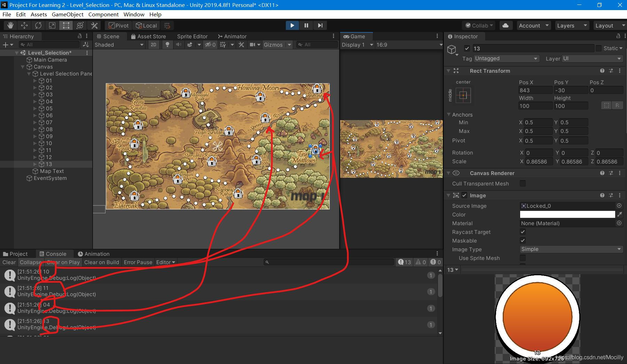The height and width of the screenshot is (364, 627).
Task: Toggle Error Pause in Console
Action: pyautogui.click(x=138, y=262)
